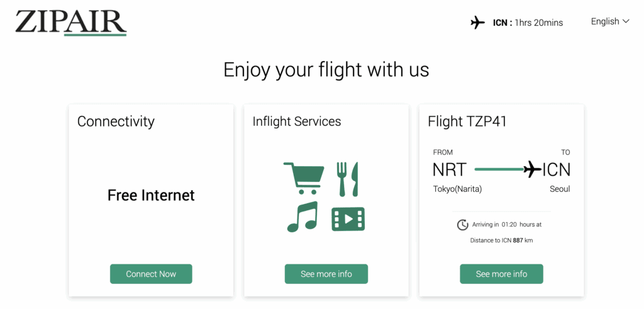Screen dimensions: 644x309
Task: Click the Flight TZP41 heading
Action: tap(467, 121)
